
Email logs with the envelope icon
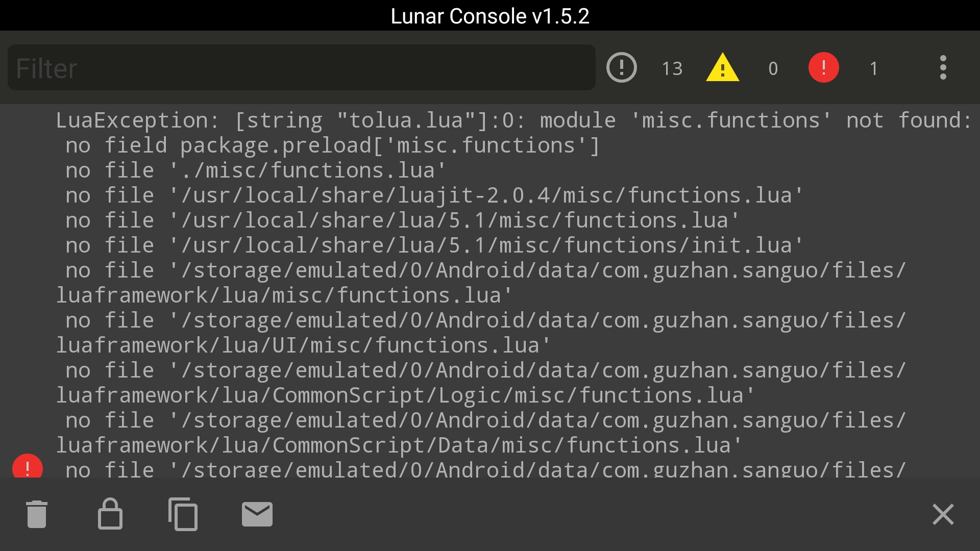pyautogui.click(x=257, y=514)
